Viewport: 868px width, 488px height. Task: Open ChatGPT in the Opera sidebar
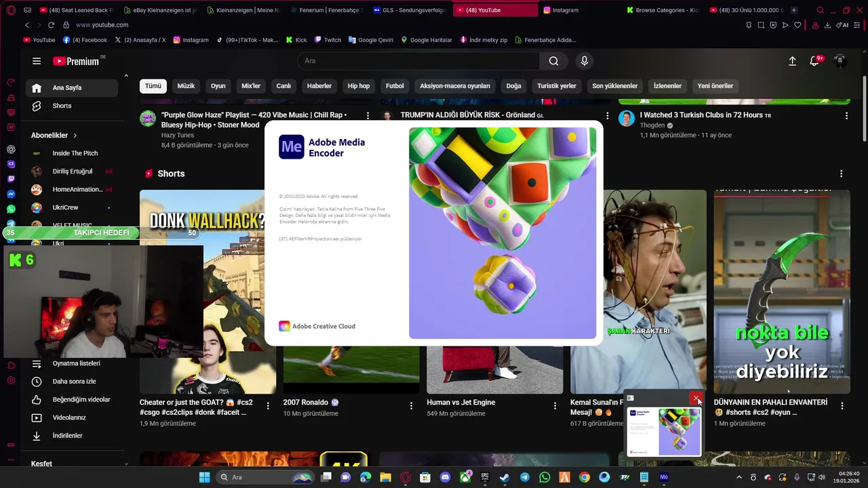11,149
